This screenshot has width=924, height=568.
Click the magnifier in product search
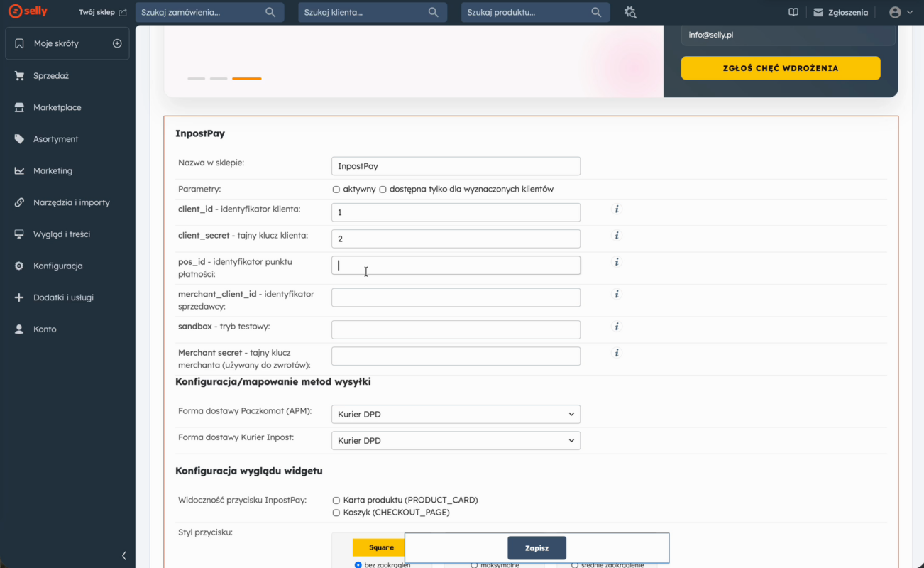point(597,12)
